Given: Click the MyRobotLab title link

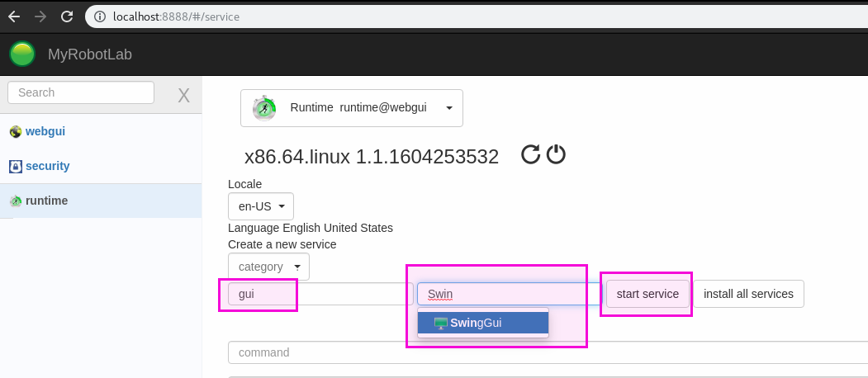Looking at the screenshot, I should tap(90, 54).
